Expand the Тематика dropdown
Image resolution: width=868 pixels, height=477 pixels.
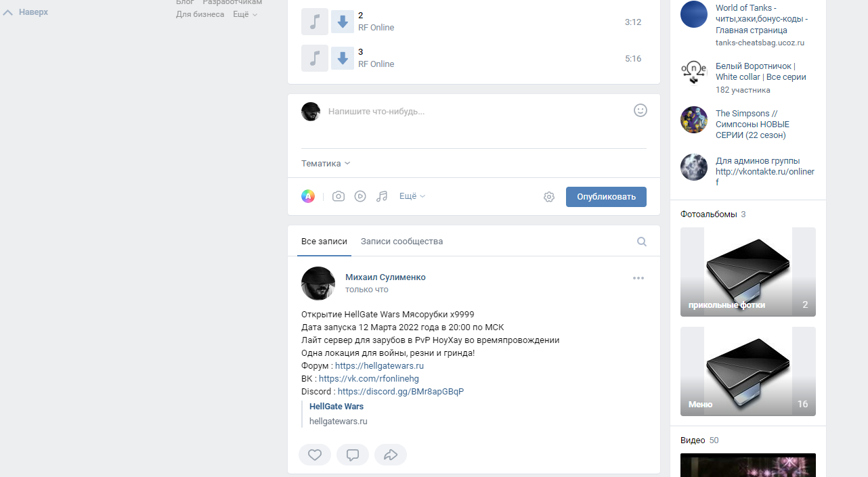coord(326,163)
